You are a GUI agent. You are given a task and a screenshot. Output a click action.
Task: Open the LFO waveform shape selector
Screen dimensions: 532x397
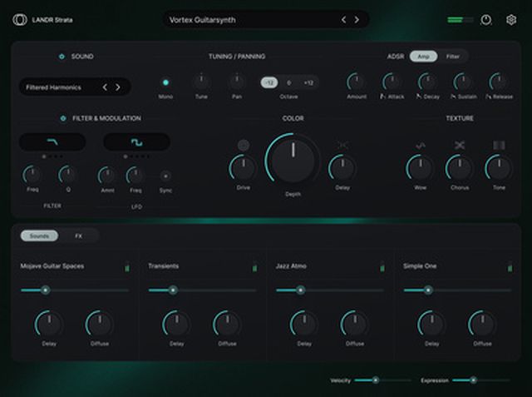136,142
